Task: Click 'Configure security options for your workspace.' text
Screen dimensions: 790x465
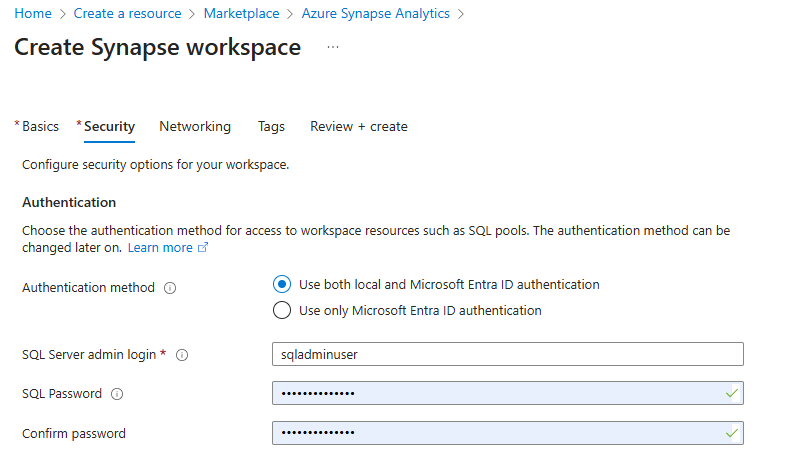Action: point(156,165)
